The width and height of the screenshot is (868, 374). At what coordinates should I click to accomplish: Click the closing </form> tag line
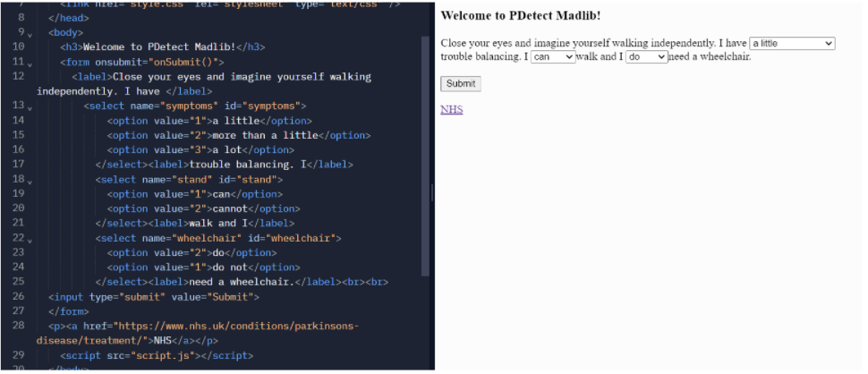click(x=69, y=311)
